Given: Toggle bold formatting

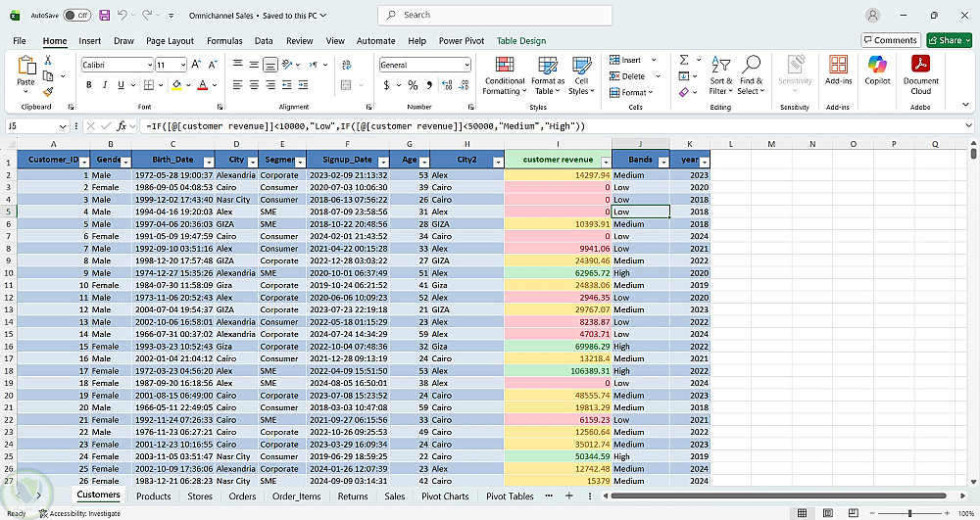Looking at the screenshot, I should [x=89, y=85].
